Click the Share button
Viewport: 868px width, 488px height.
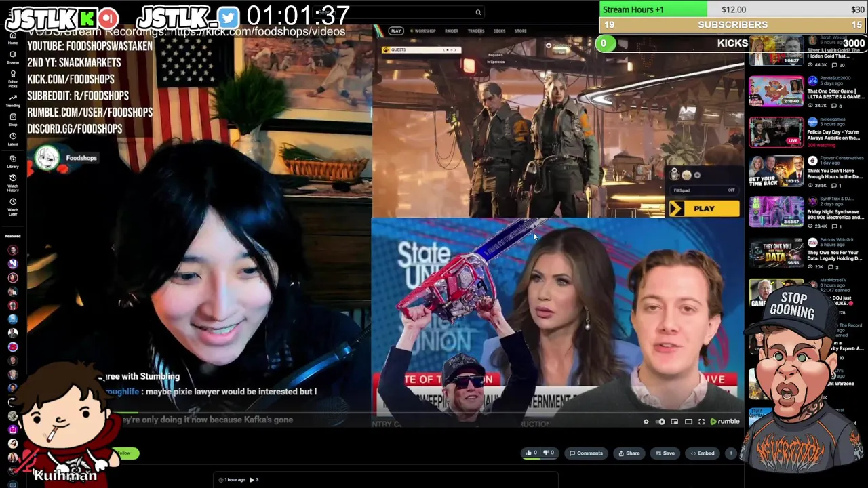click(629, 453)
